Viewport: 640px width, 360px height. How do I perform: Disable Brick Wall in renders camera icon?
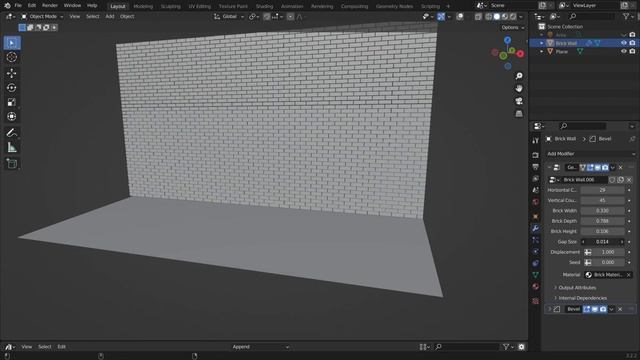[x=632, y=43]
